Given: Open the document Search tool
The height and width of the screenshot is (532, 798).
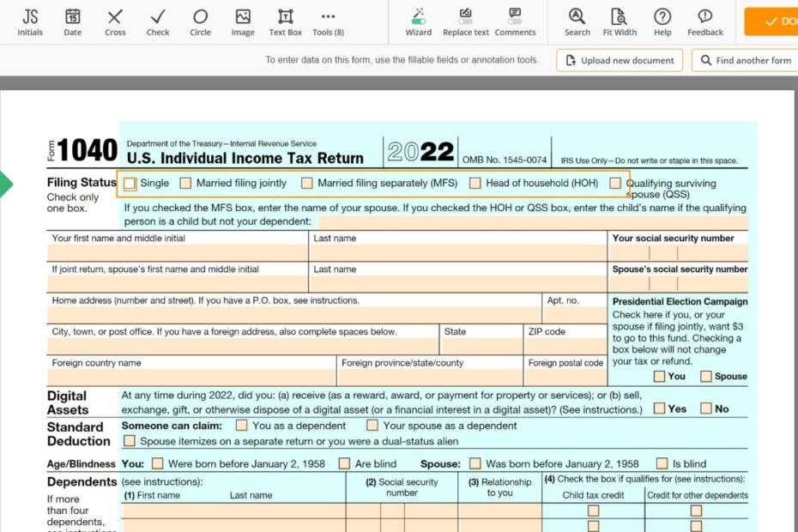Looking at the screenshot, I should pos(576,21).
